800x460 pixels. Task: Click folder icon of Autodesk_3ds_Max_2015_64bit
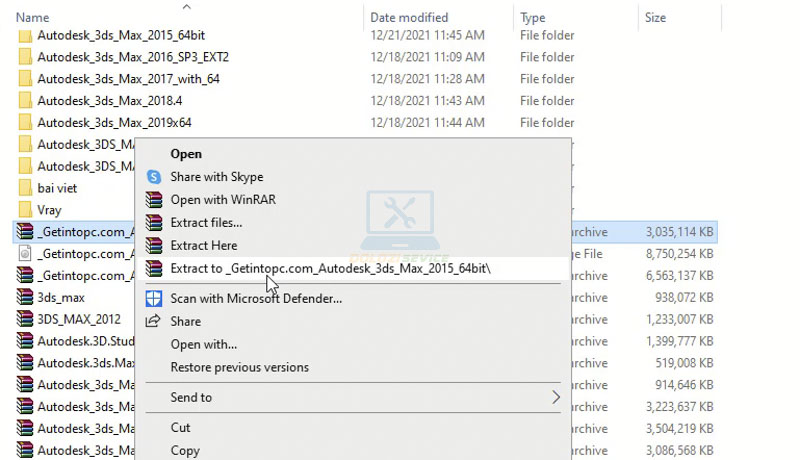24,36
